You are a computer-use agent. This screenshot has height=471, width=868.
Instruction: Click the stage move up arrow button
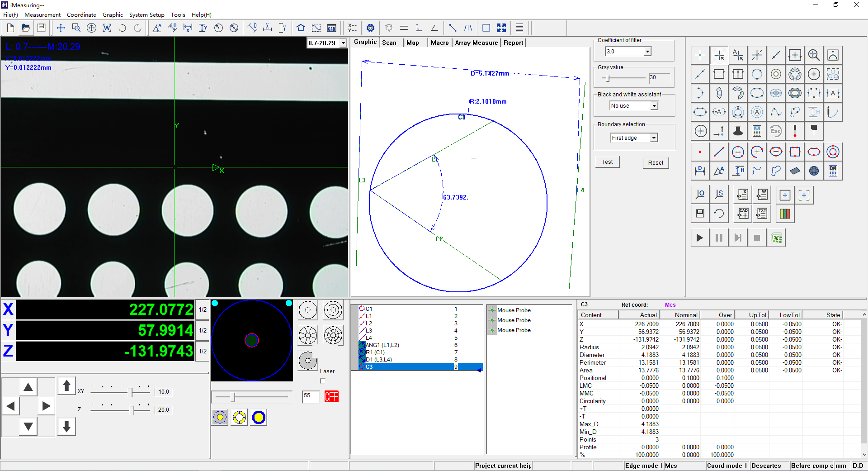point(28,387)
